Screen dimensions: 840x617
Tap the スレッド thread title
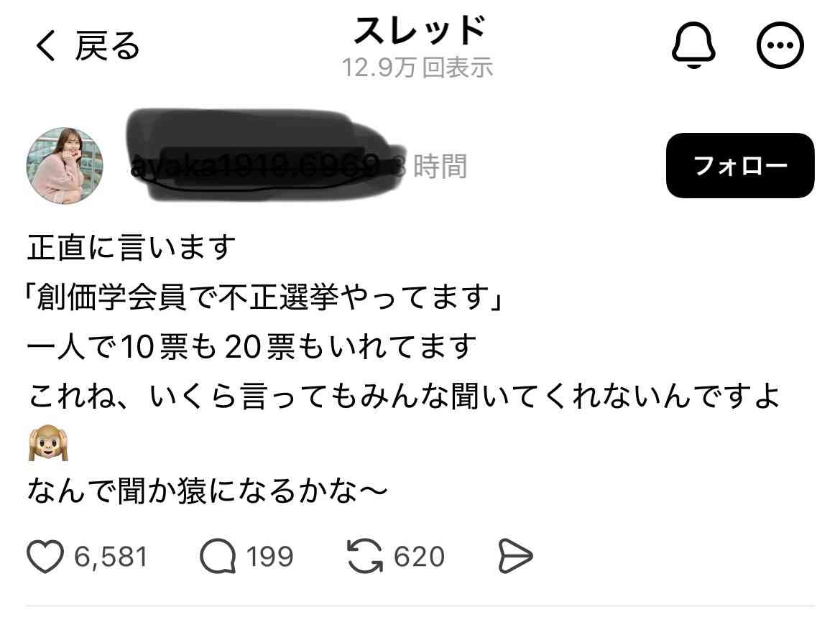tap(420, 30)
